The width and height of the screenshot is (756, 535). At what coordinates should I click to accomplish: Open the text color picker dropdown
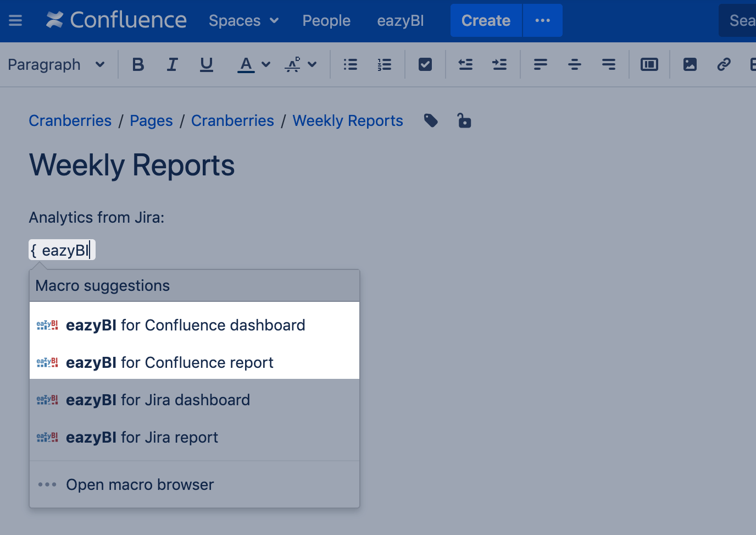pyautogui.click(x=266, y=64)
